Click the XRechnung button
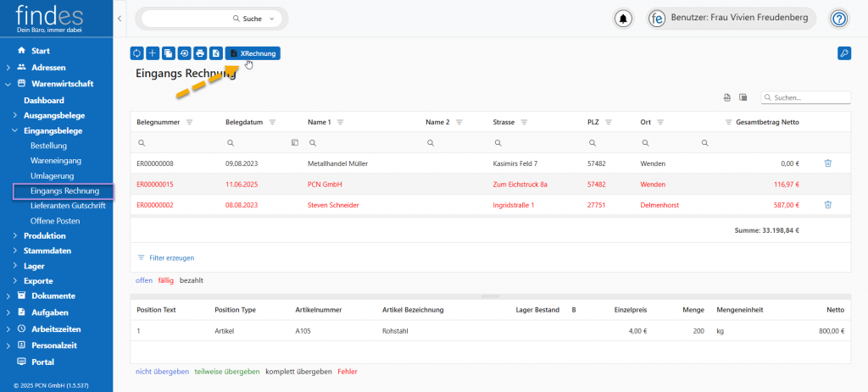This screenshot has width=868, height=392. [252, 53]
